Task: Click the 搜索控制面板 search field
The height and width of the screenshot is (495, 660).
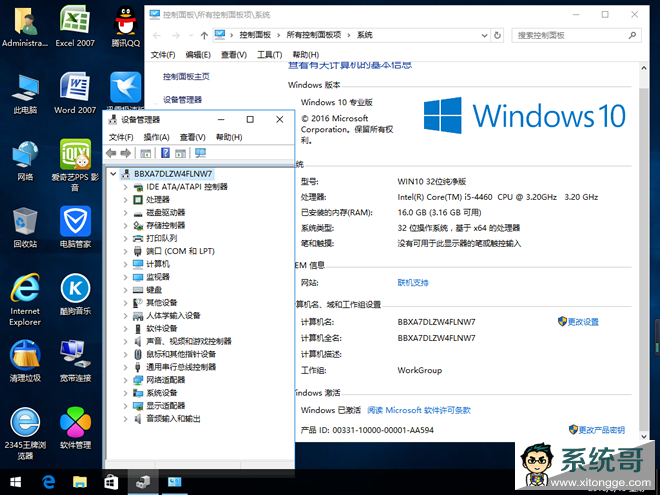Action: click(x=576, y=35)
